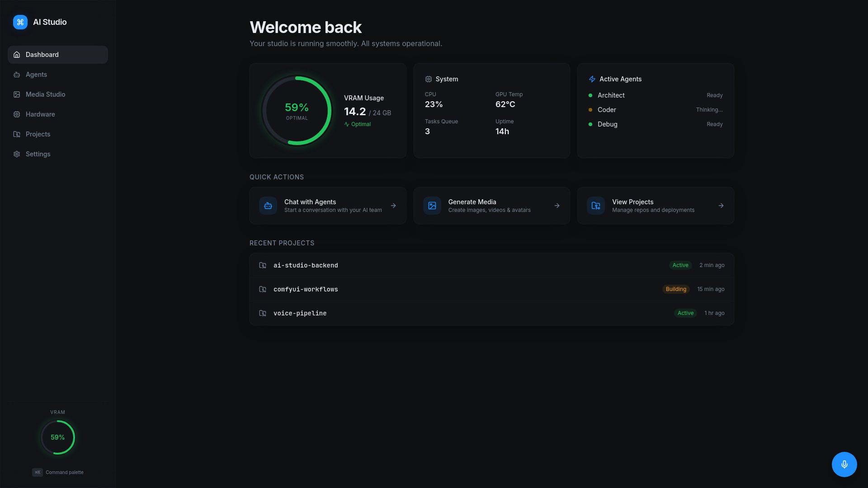Screen dimensions: 868x488
Task: Click the arrow on Generate Media card
Action: (x=557, y=206)
